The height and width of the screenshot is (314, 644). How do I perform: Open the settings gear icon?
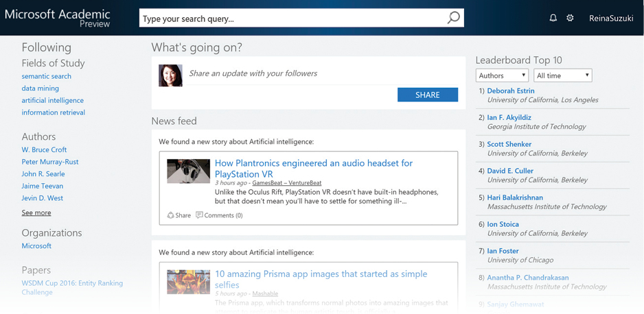[x=570, y=18]
